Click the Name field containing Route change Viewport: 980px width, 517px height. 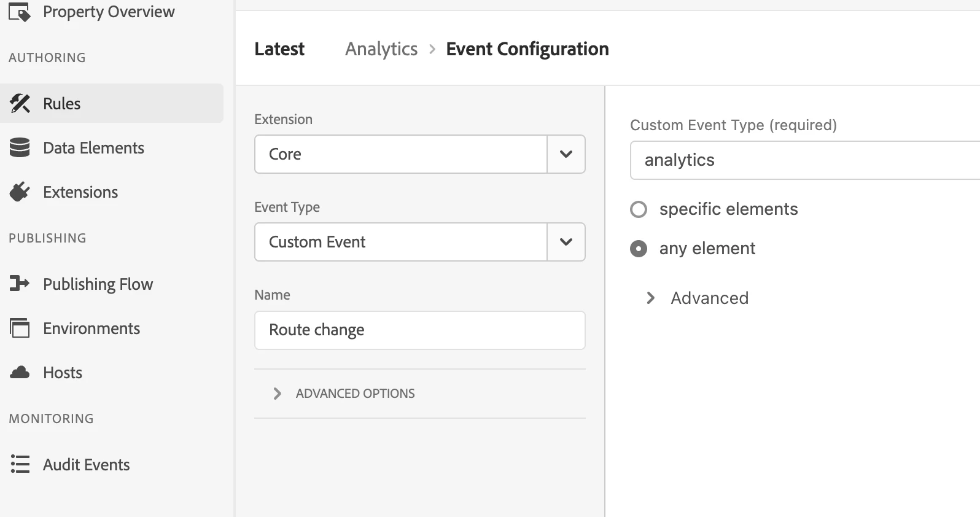coord(419,330)
